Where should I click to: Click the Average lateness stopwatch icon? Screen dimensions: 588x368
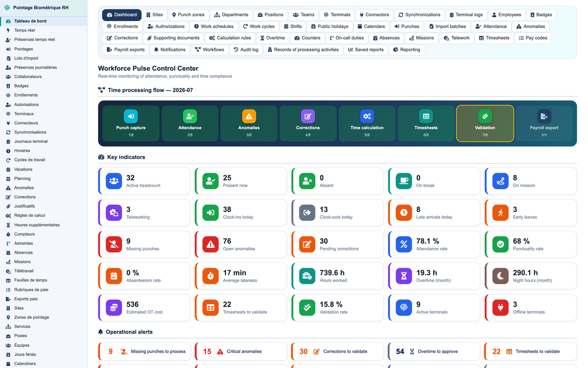(211, 276)
